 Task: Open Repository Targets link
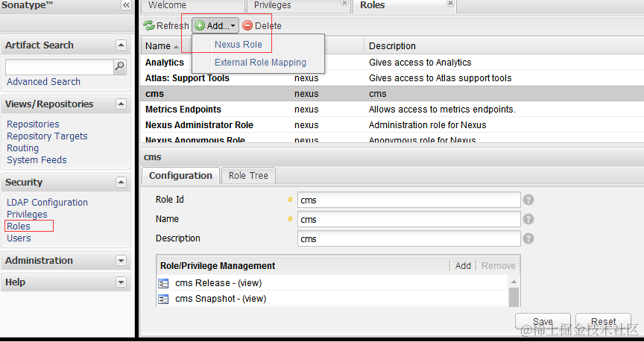[47, 136]
